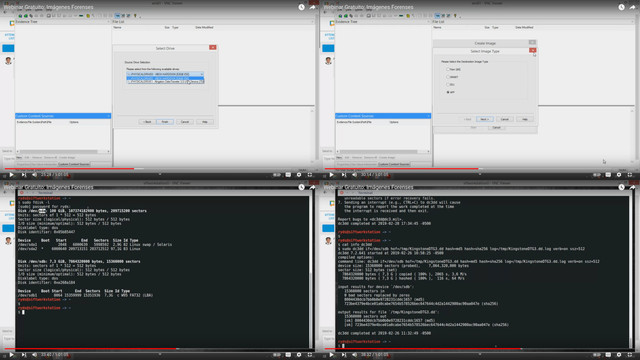640x360 pixels.
Task: Watch Later icon on dc3dd terminal video
Action: 621,187
